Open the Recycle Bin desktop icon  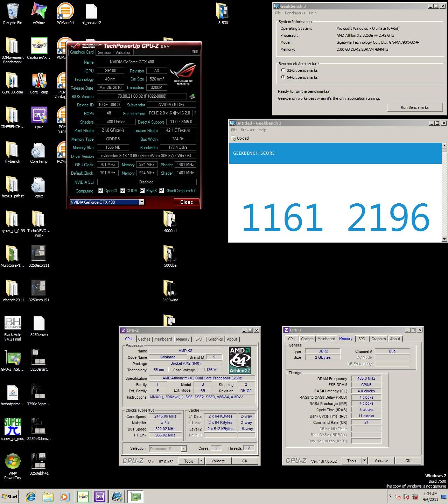click(x=13, y=13)
